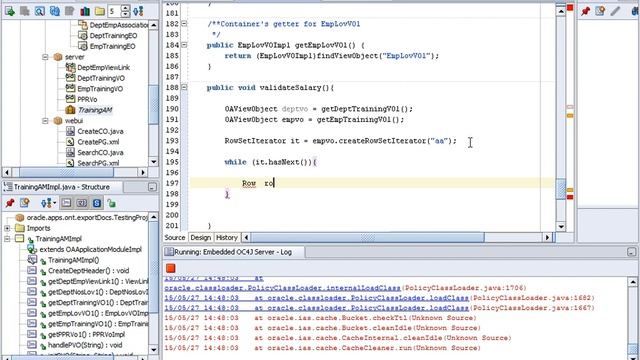
Task: Minimize the Structure panel
Action: coord(152,187)
